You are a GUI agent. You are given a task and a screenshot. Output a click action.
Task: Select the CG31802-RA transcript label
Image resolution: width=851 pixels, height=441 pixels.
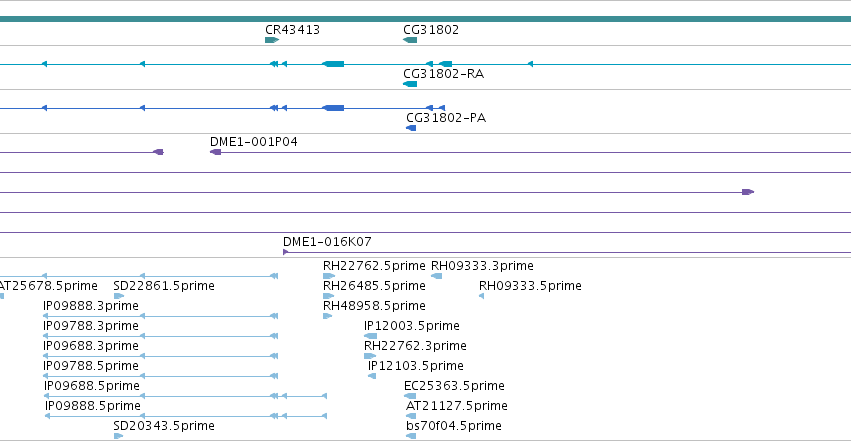pos(443,74)
